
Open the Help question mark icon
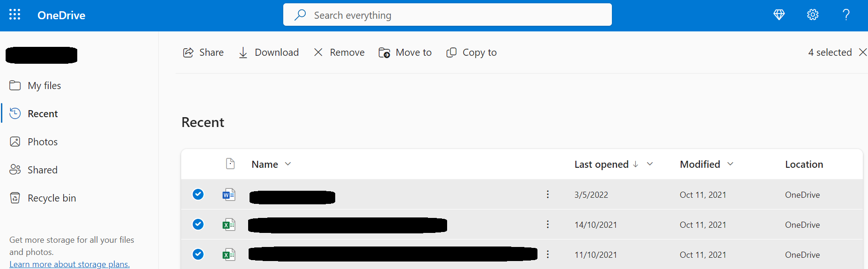coord(846,15)
